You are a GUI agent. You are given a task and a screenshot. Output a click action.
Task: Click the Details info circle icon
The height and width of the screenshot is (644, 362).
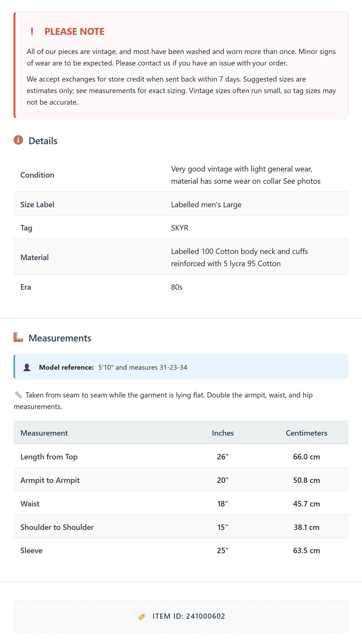coord(18,140)
